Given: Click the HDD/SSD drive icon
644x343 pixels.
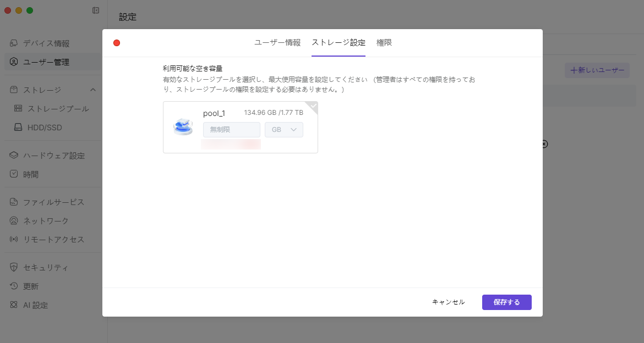Looking at the screenshot, I should [18, 128].
